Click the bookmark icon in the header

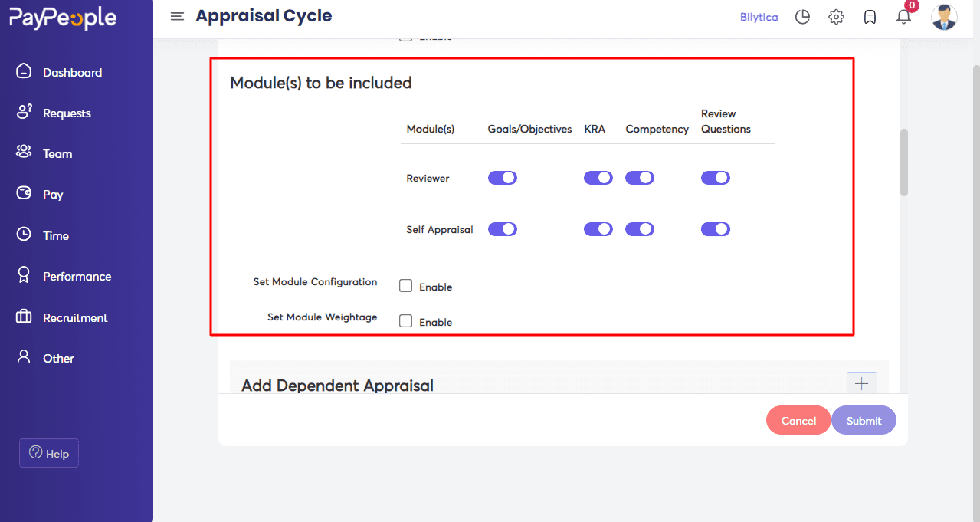[x=870, y=17]
